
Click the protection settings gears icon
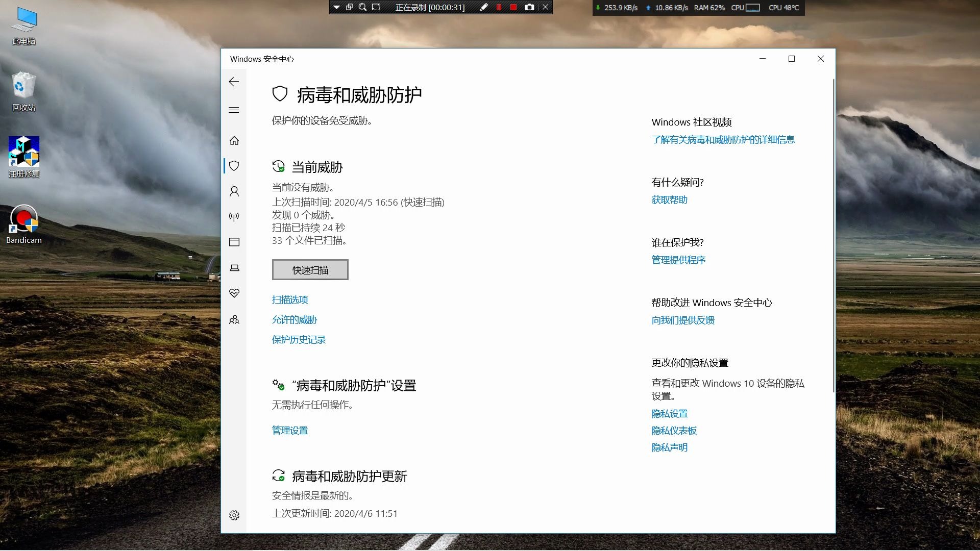(x=278, y=385)
